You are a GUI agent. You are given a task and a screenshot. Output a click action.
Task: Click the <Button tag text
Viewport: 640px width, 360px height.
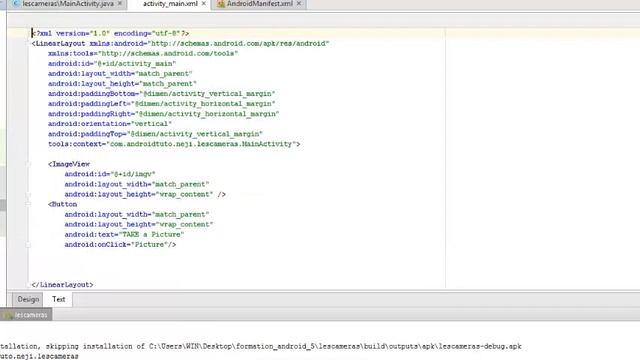coord(62,204)
